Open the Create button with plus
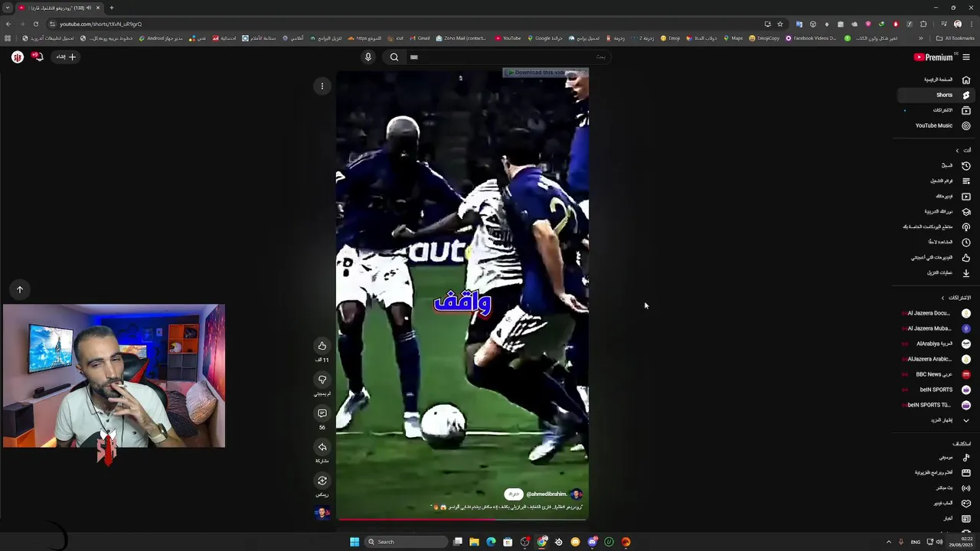The width and height of the screenshot is (980, 551). [x=66, y=57]
